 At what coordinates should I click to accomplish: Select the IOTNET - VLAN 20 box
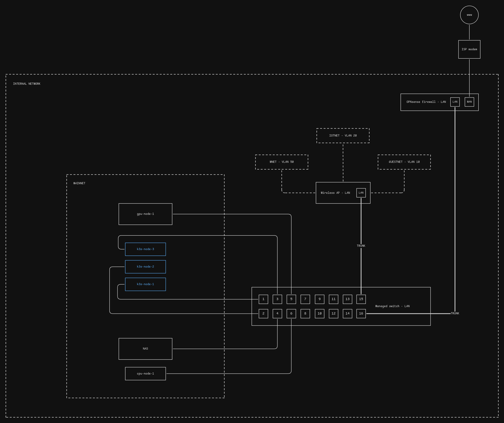coord(343,136)
